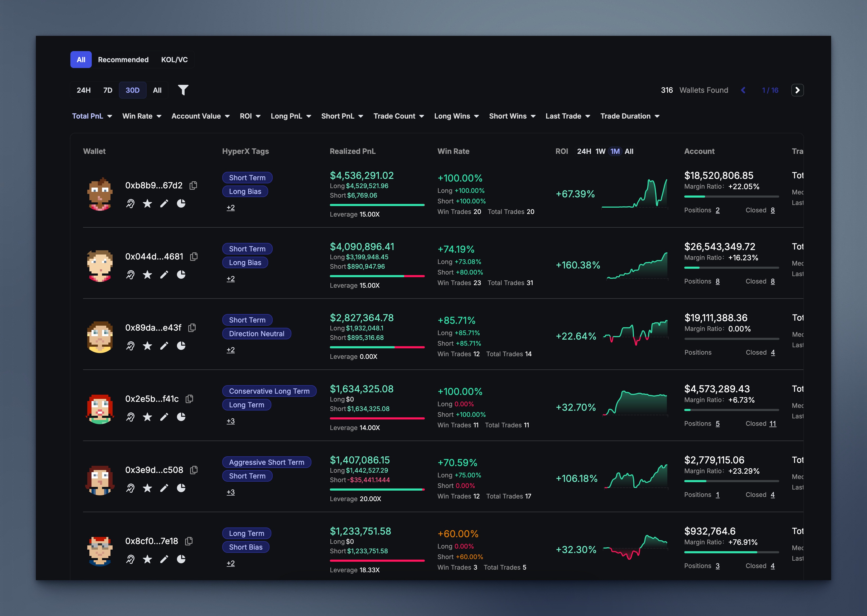
Task: Copy wallet address 0x8cf0...7e18
Action: click(189, 541)
